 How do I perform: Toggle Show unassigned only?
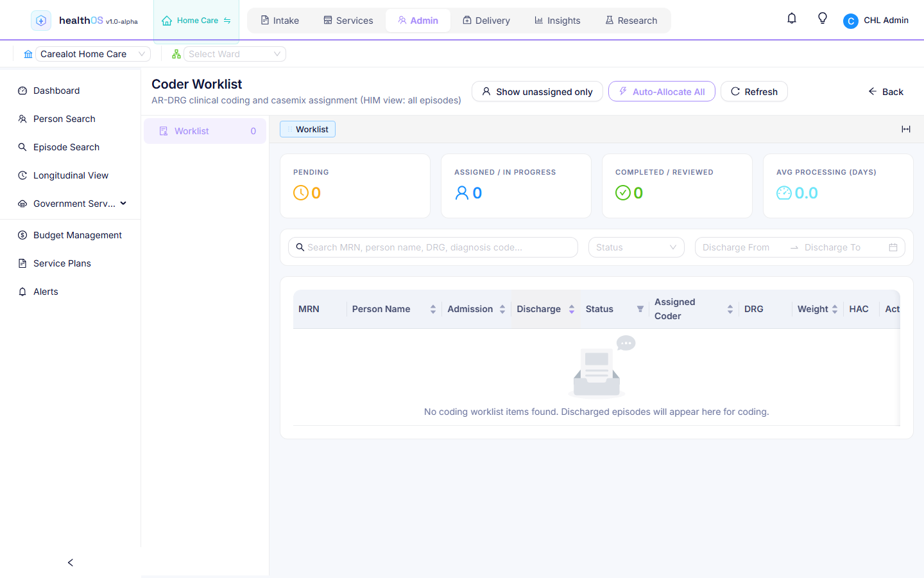(x=537, y=91)
